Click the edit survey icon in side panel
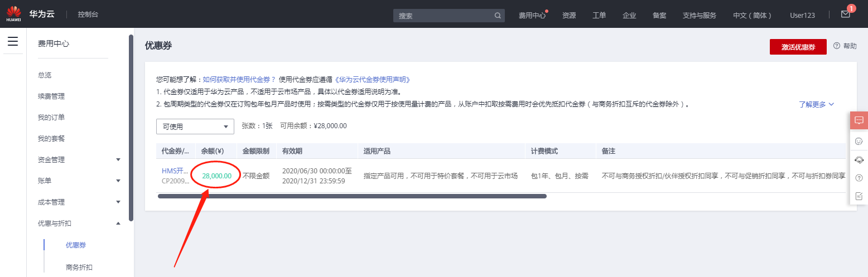Image resolution: width=868 pixels, height=277 pixels. coord(859,196)
